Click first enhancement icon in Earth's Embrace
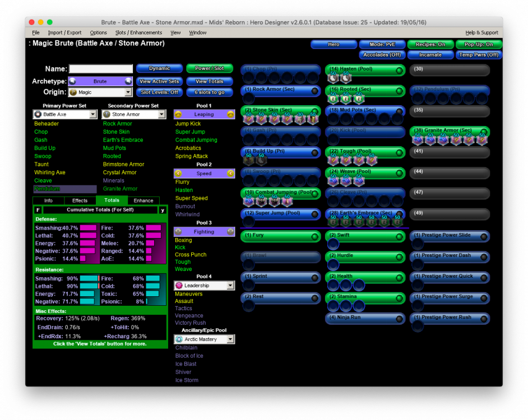The width and height of the screenshot is (528, 420). tap(332, 222)
